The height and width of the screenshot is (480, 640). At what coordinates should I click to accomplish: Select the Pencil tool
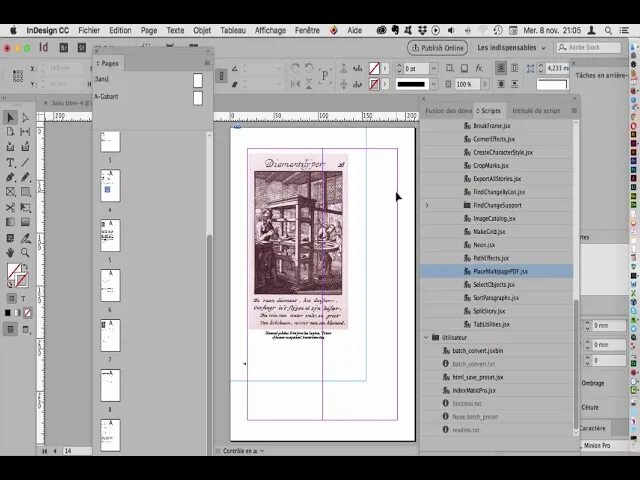25,177
